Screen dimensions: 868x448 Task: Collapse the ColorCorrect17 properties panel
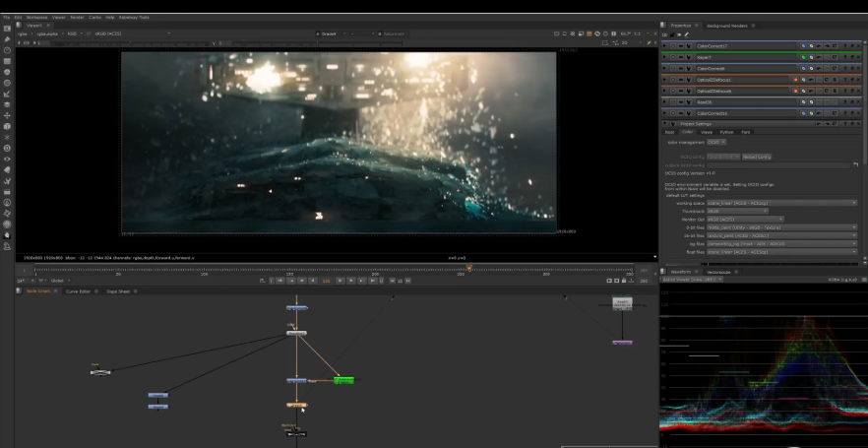click(x=666, y=46)
